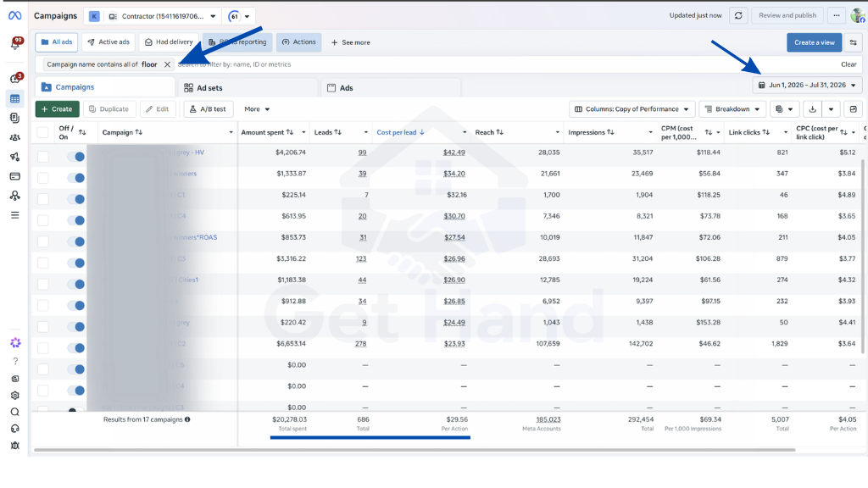Open Audiences icon in sidebar
The width and height of the screenshot is (868, 488).
(15, 137)
